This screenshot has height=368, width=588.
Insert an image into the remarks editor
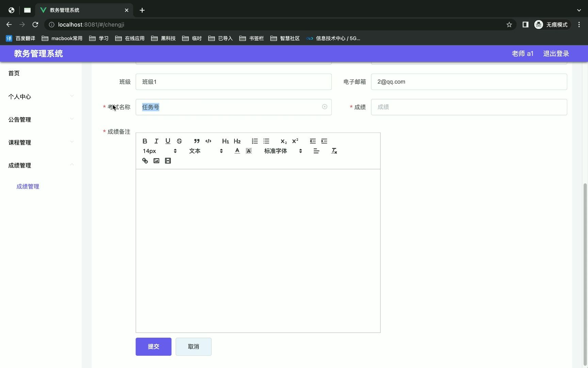(156, 160)
